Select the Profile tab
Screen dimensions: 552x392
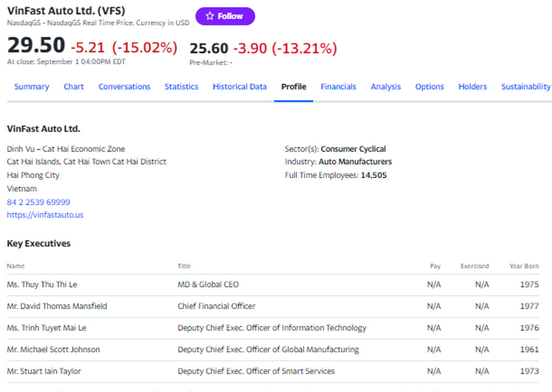click(294, 87)
